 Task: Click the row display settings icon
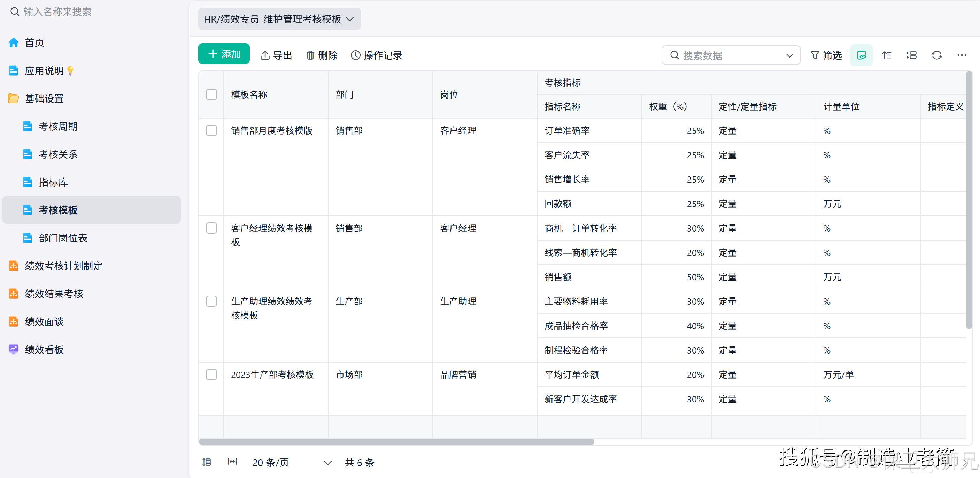pyautogui.click(x=911, y=55)
